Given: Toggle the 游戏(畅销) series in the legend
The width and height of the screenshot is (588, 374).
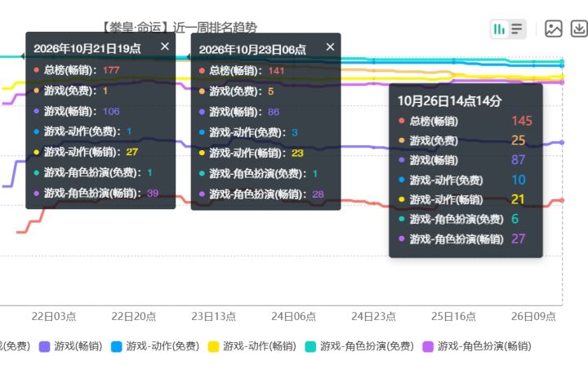Looking at the screenshot, I should 71,346.
